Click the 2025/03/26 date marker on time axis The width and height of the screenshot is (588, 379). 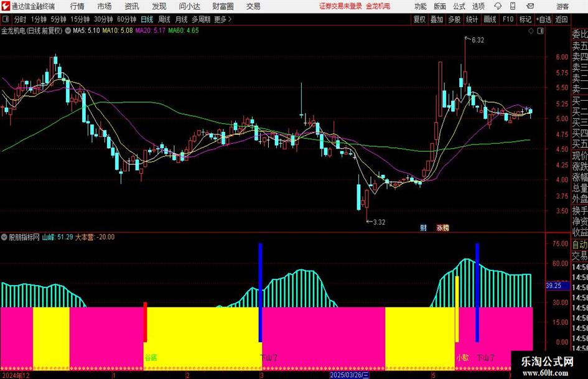point(349,375)
